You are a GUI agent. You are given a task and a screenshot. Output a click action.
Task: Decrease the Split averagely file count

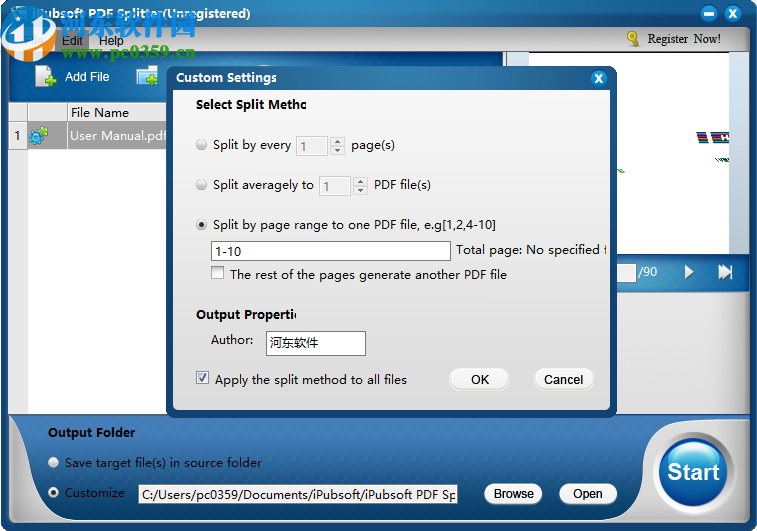(x=360, y=190)
